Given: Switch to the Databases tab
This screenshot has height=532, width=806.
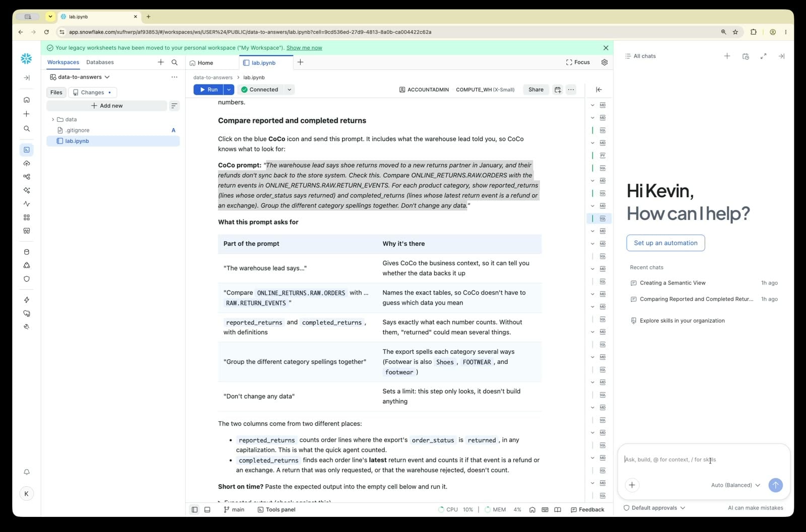Looking at the screenshot, I should [x=100, y=62].
